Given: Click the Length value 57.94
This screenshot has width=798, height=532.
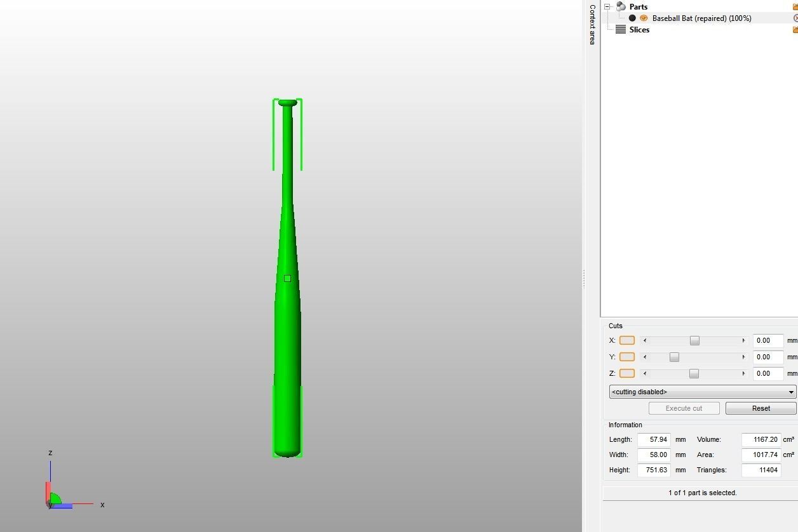Looking at the screenshot, I should coord(654,439).
